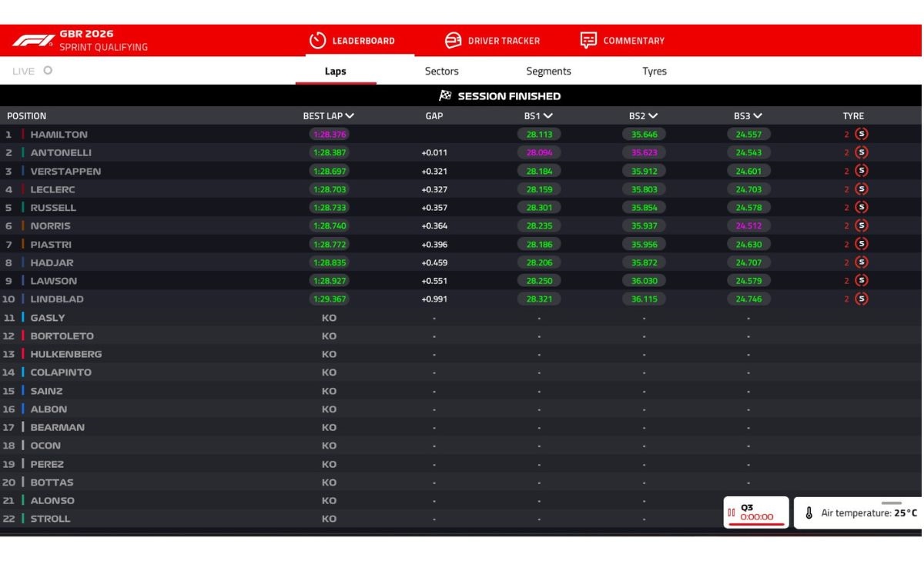Click the air temperature thermometer icon
Screen dimensions: 924x561
809,513
